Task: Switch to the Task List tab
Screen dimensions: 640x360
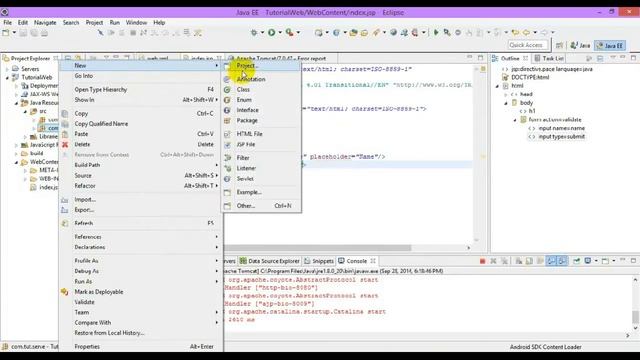Action: [x=549, y=58]
